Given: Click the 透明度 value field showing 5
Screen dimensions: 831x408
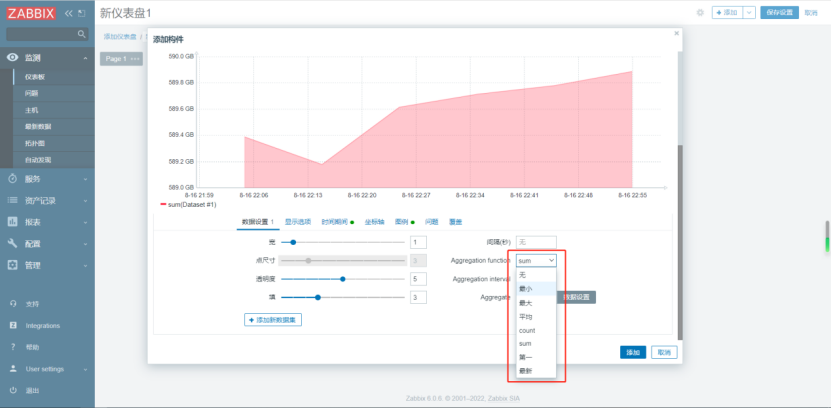Looking at the screenshot, I should [418, 279].
